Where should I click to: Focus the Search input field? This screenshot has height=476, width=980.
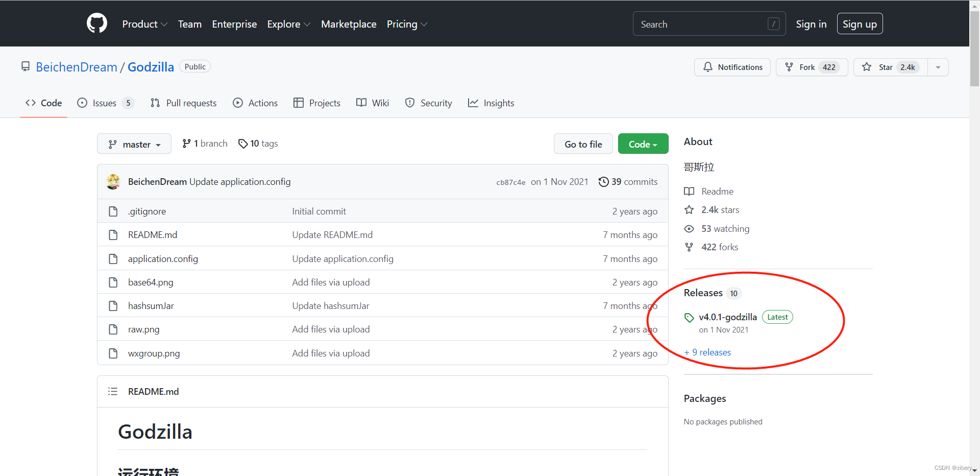coord(709,24)
